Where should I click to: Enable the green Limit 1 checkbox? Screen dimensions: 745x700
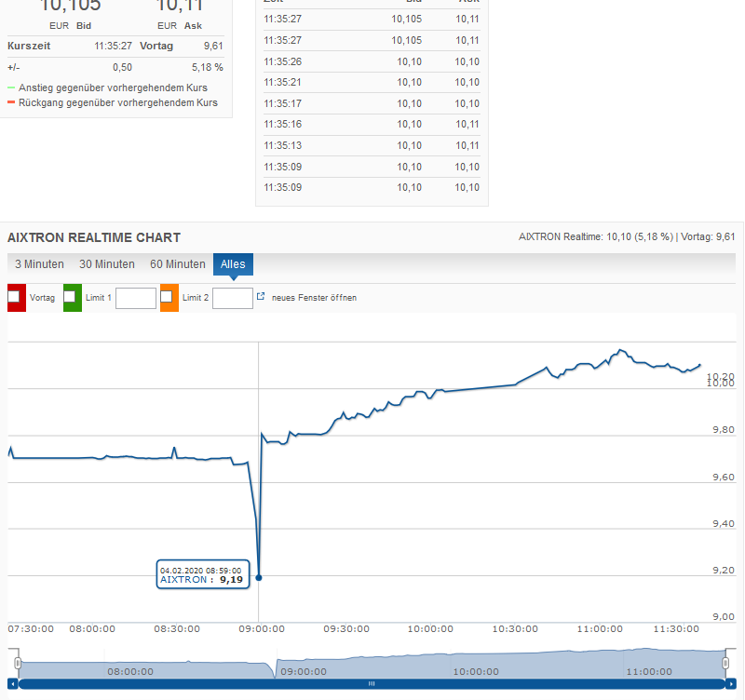[x=70, y=297]
